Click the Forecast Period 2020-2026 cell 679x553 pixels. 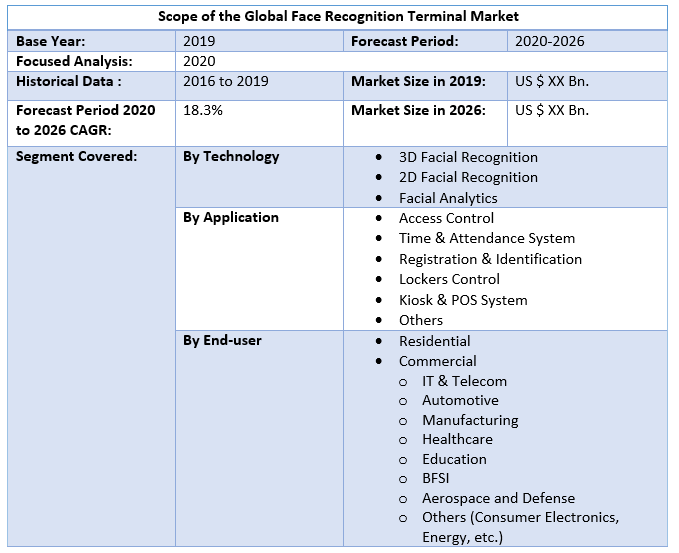tap(549, 41)
